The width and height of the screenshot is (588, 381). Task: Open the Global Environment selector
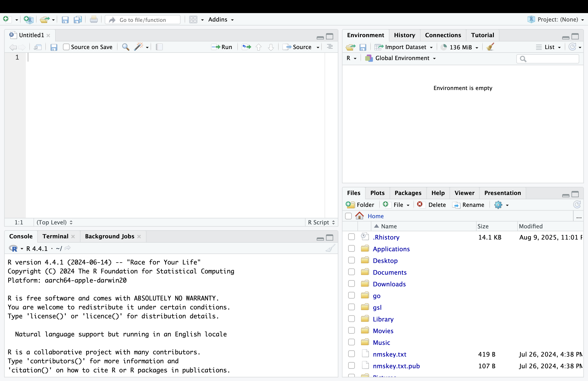pyautogui.click(x=400, y=58)
